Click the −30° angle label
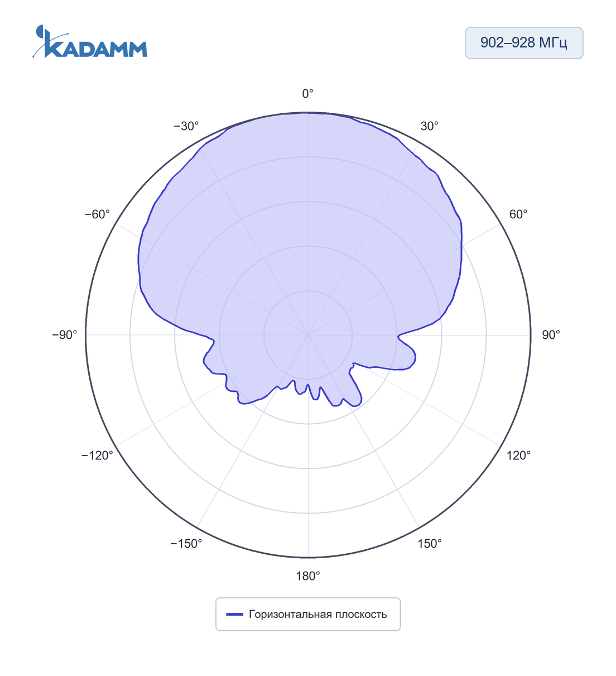The image size is (616, 676). pyautogui.click(x=186, y=126)
